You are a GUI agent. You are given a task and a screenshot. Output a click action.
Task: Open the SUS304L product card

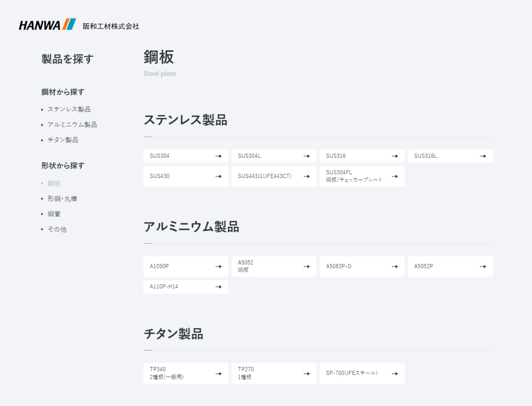[274, 156]
